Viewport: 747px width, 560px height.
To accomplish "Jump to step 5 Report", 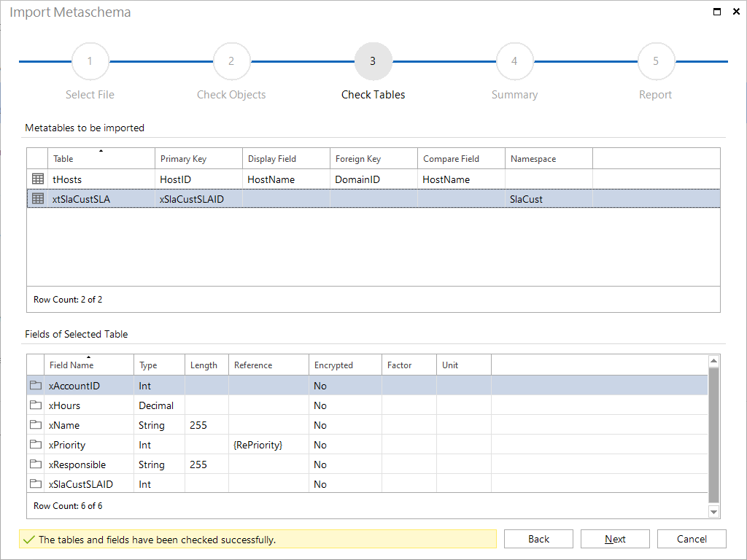I will pyautogui.click(x=656, y=61).
